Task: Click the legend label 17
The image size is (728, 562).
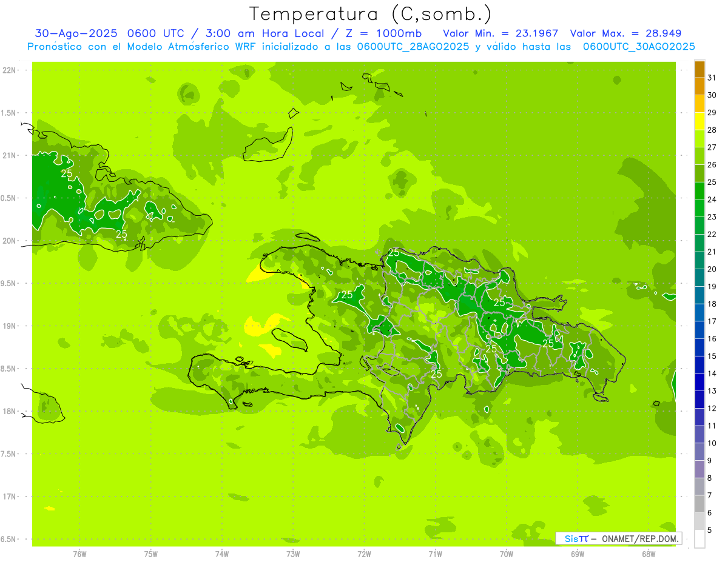Action: click(x=712, y=321)
